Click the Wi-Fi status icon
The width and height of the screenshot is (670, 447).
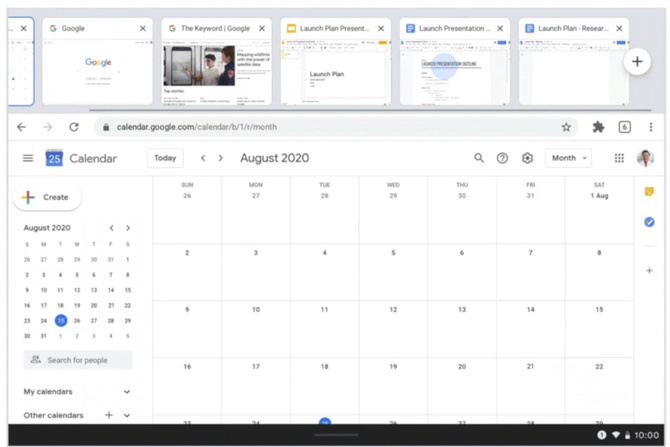[616, 435]
